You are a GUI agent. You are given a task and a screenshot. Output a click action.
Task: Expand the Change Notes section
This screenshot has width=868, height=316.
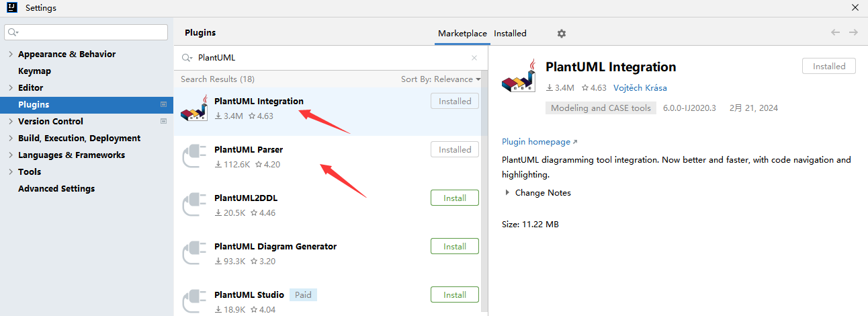[507, 192]
